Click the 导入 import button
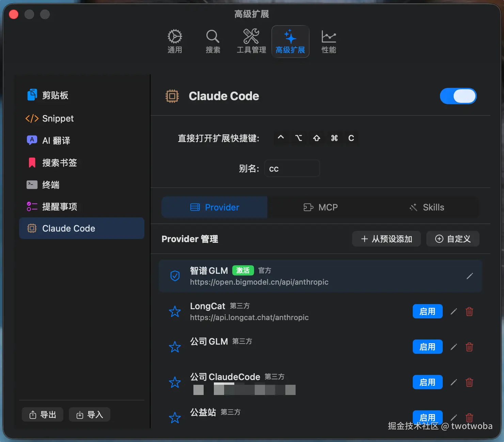 click(90, 414)
